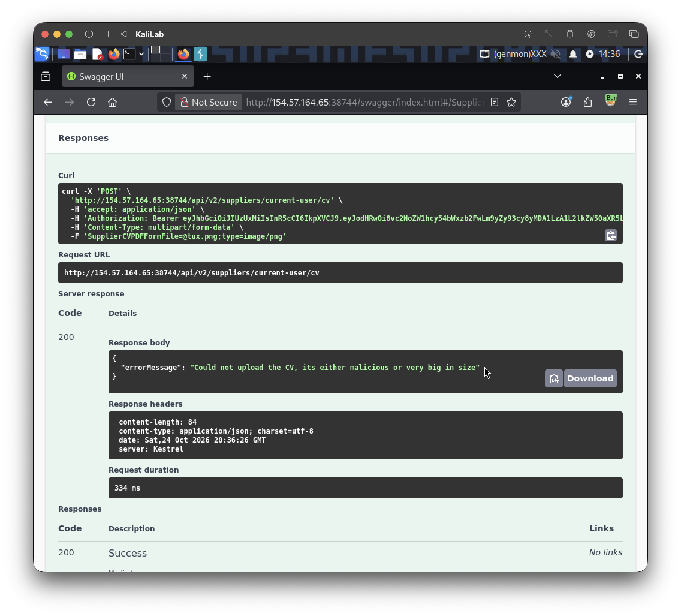Select the Swagger UI tab
Viewport: 681px width, 616px height.
128,77
